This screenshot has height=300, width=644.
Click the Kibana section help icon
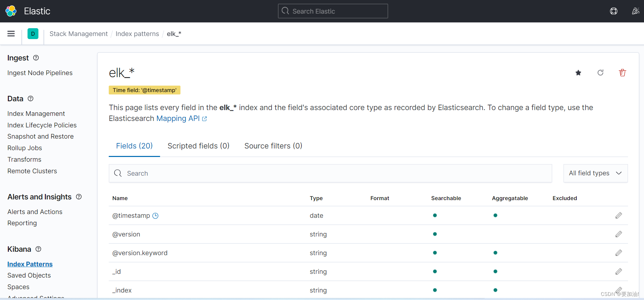[x=38, y=249]
